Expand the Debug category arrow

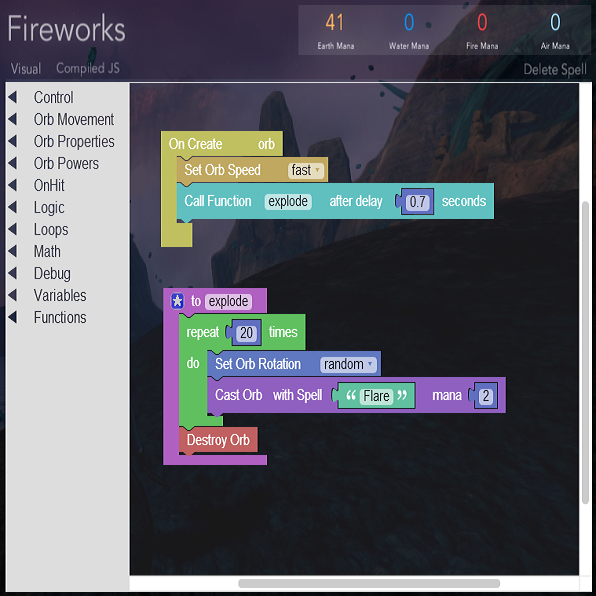point(13,273)
